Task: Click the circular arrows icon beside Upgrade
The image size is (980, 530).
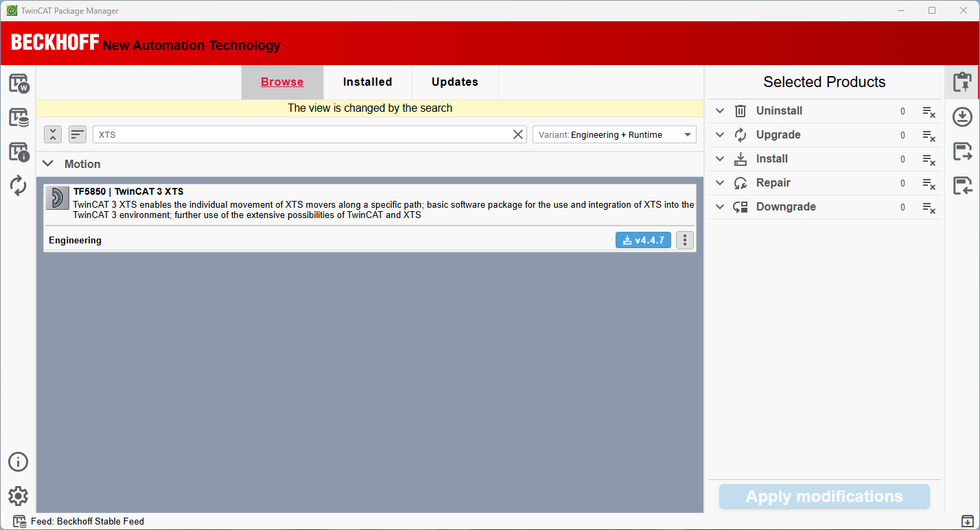Action: click(740, 135)
